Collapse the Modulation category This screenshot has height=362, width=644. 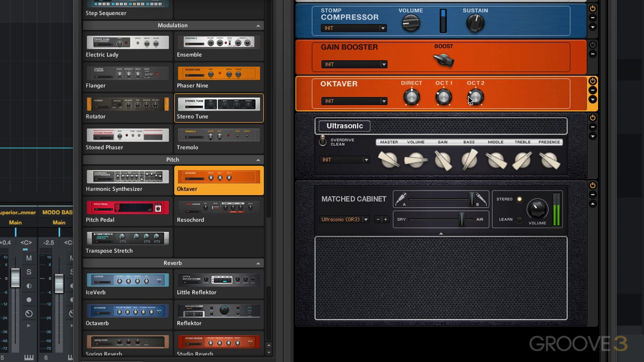click(x=258, y=25)
